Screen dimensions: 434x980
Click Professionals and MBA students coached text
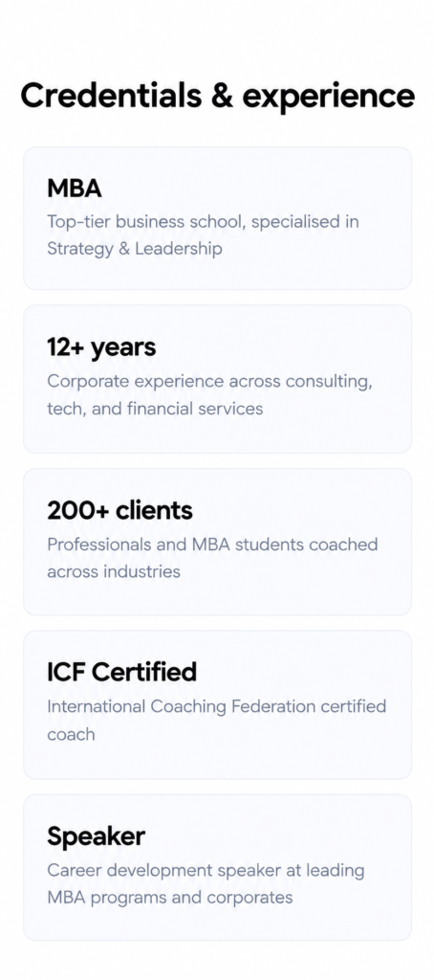point(212,545)
